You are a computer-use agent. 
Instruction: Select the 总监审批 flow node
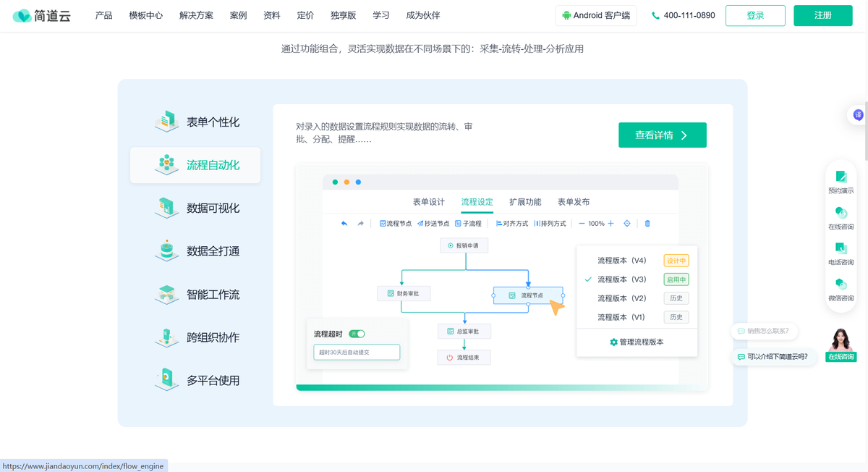pyautogui.click(x=464, y=331)
